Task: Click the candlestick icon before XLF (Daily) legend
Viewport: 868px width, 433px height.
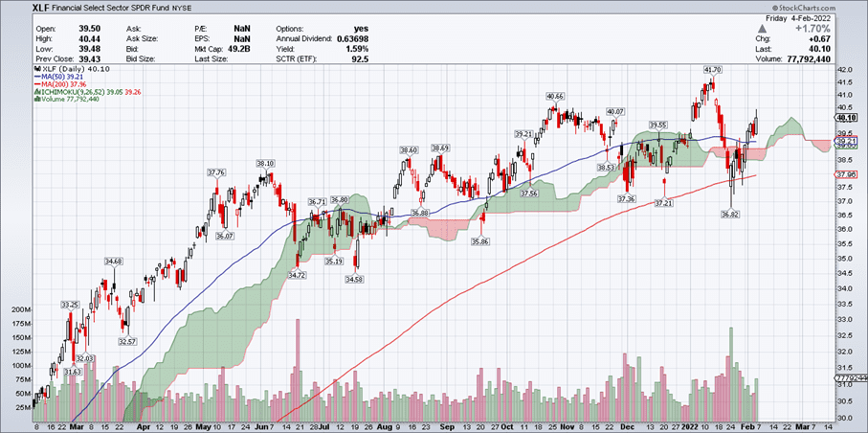Action: tap(36, 68)
